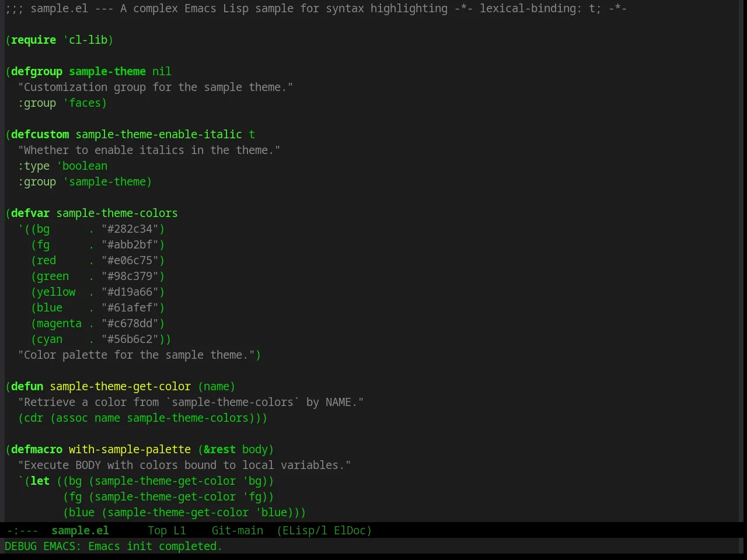Click the docstring "Color palette for the sample theme."
This screenshot has height=560, width=747.
136,355
